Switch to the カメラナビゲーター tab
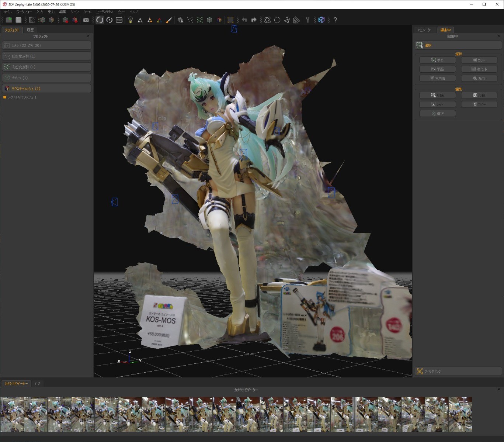 pos(16,384)
